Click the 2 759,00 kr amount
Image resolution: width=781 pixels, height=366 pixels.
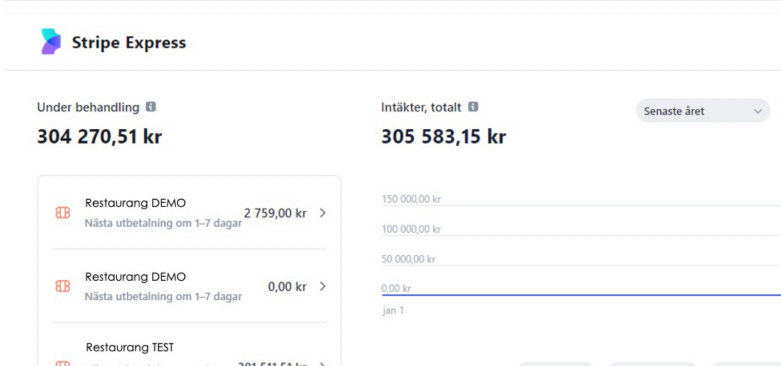(275, 213)
